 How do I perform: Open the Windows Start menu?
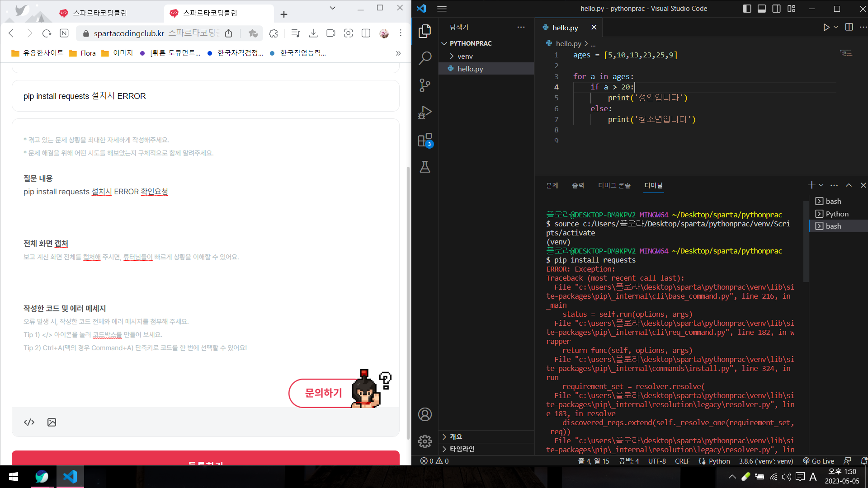14,477
